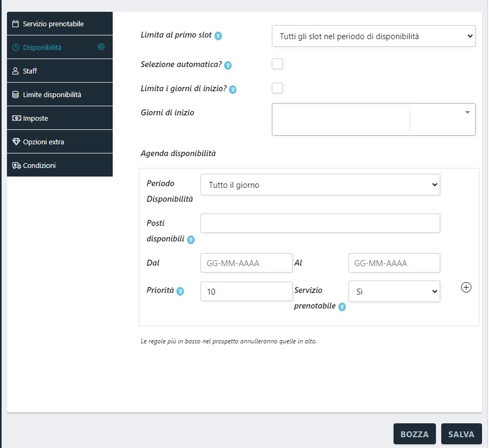The height and width of the screenshot is (448, 489).
Task: Open the Giorni di inizio multi-select list
Action: (373, 119)
